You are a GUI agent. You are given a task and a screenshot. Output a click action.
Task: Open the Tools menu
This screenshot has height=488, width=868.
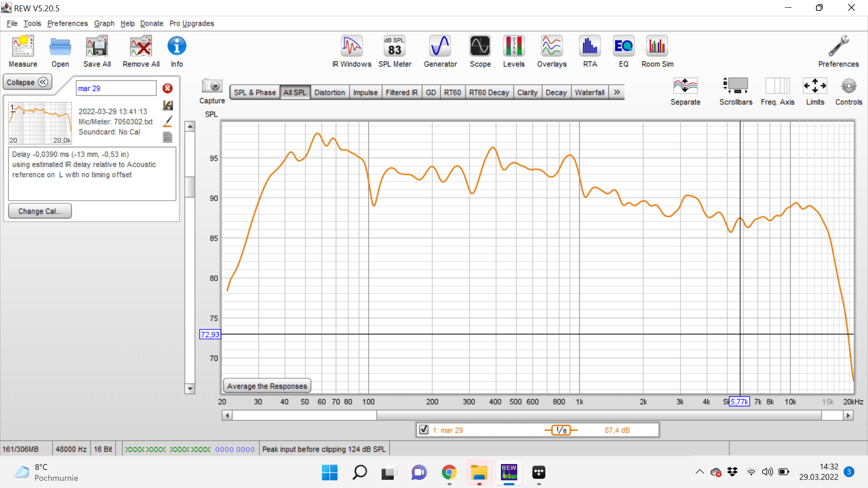pyautogui.click(x=32, y=23)
